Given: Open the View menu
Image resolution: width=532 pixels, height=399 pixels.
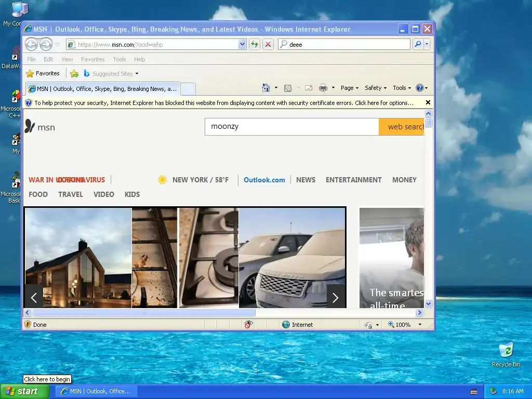Looking at the screenshot, I should click(67, 59).
